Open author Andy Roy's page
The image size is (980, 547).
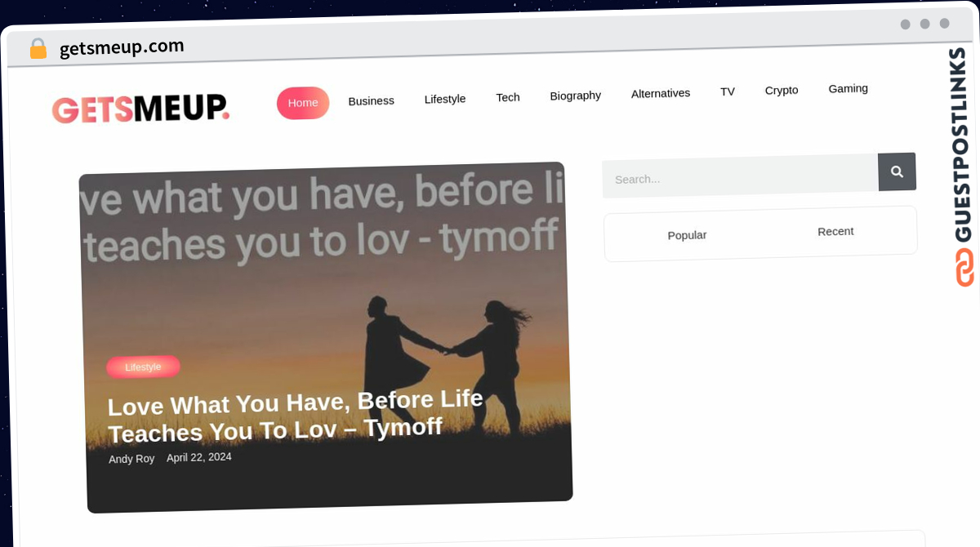[x=131, y=460]
